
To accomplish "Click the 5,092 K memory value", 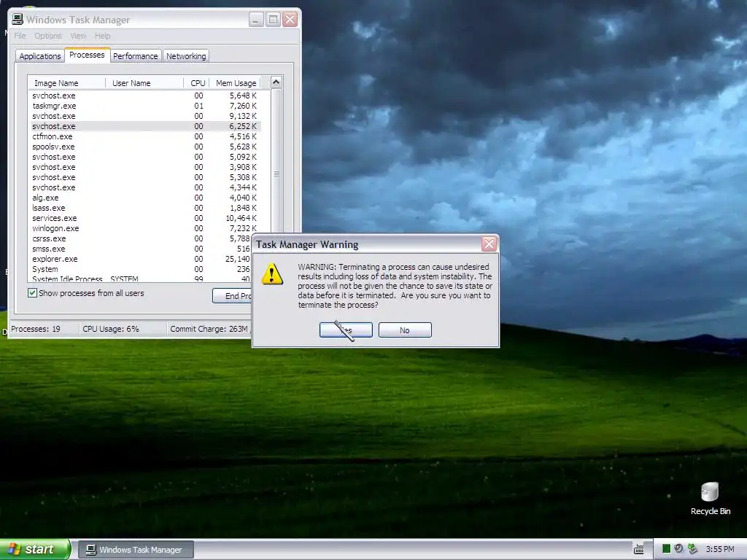I will (243, 157).
